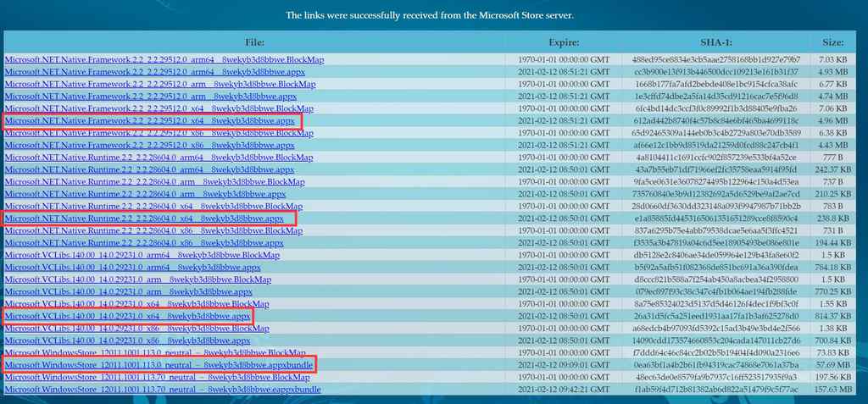Download the VCLibs.140.00 x64 .appx file
The width and height of the screenshot is (868, 404).
128,316
